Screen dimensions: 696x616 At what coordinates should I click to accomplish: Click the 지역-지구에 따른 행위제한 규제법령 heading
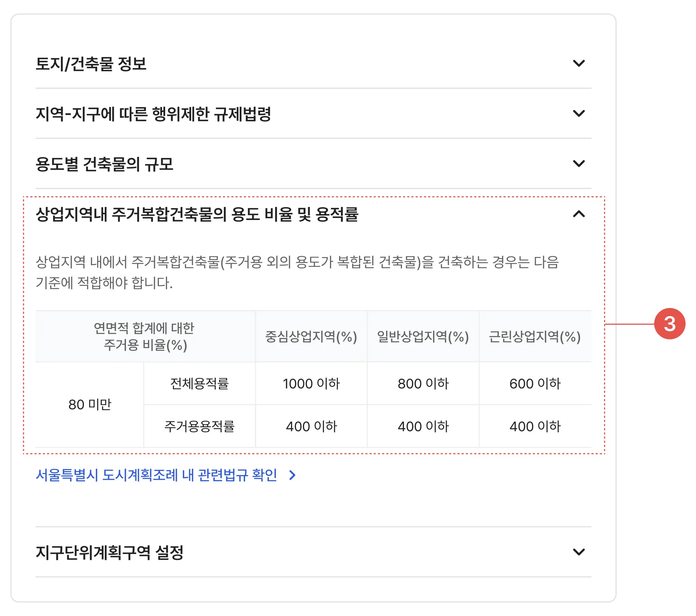pos(153,114)
